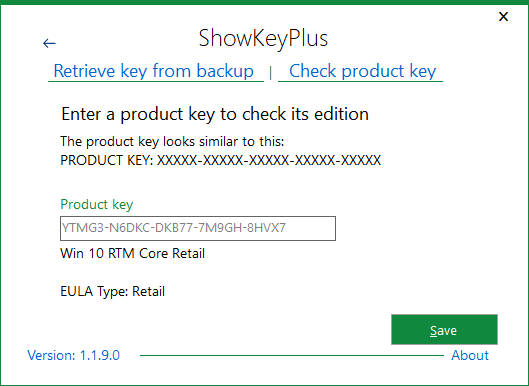Image resolution: width=529 pixels, height=386 pixels.
Task: Select the ShowKeyPlus title text
Action: pos(263,38)
